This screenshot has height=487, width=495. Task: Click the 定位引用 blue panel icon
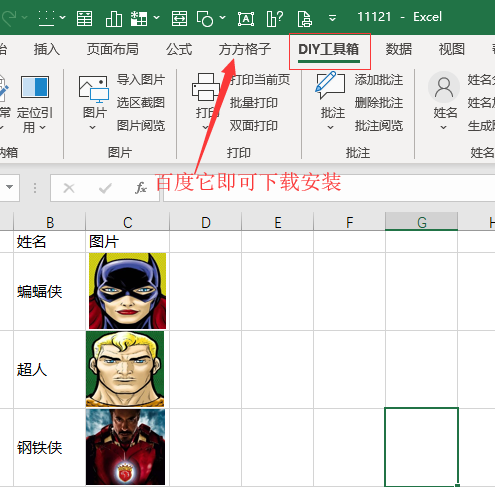point(35,87)
